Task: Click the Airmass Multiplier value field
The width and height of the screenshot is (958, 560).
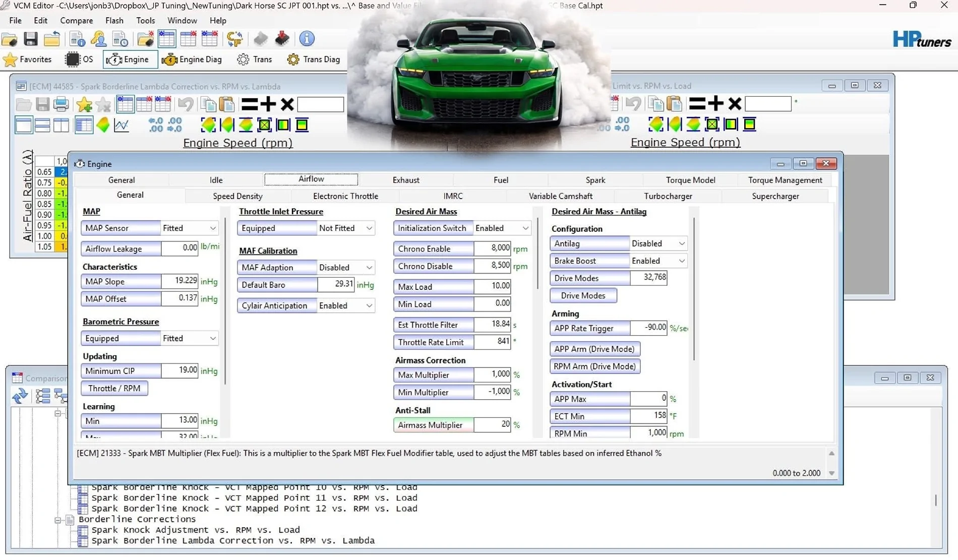Action: click(493, 425)
